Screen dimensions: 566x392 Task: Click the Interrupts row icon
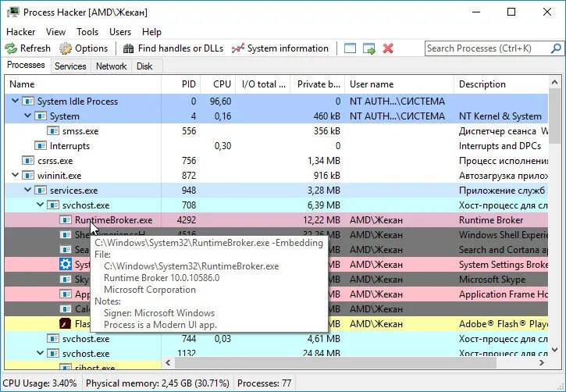pos(41,145)
